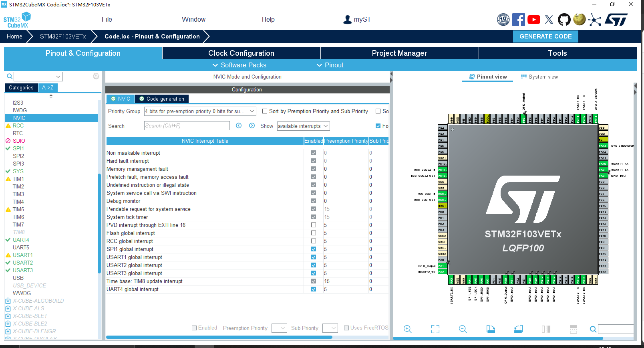
Task: Fit the chip pinout to the view
Action: click(x=435, y=329)
